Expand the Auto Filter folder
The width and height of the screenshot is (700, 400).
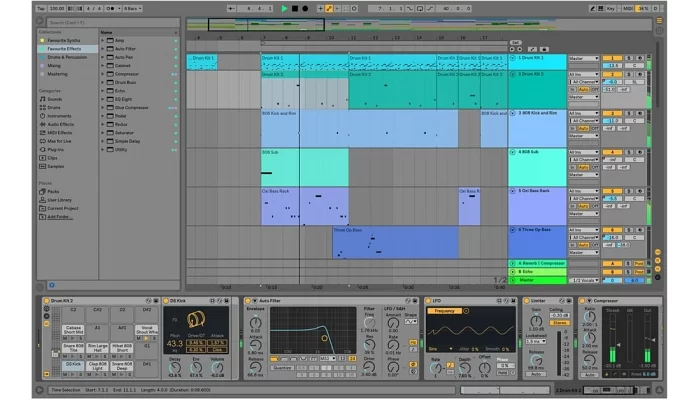coord(103,49)
